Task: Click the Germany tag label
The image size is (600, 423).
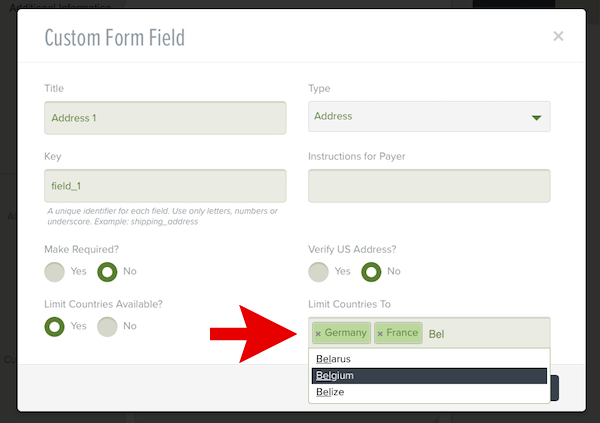Action: click(346, 333)
